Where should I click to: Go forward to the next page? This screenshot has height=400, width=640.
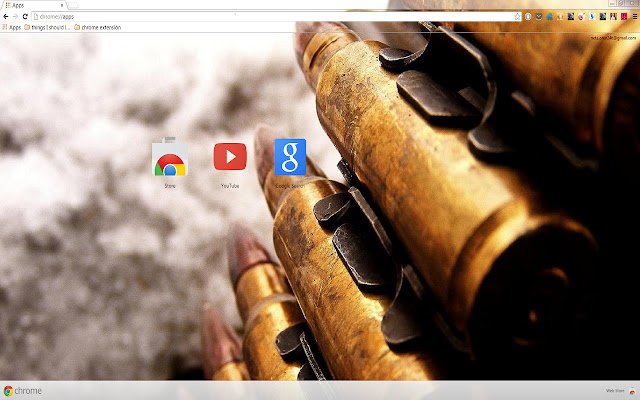point(15,16)
